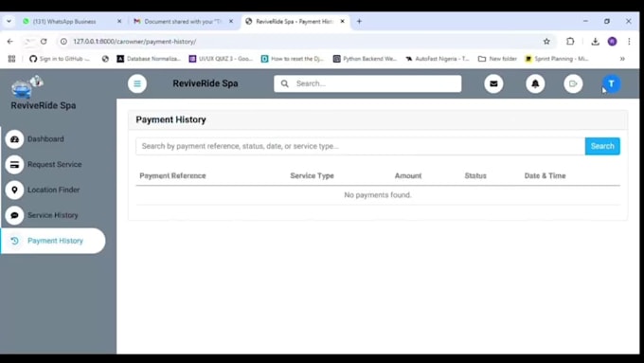644x363 pixels.
Task: Click the browser address bar URL
Action: (x=134, y=42)
